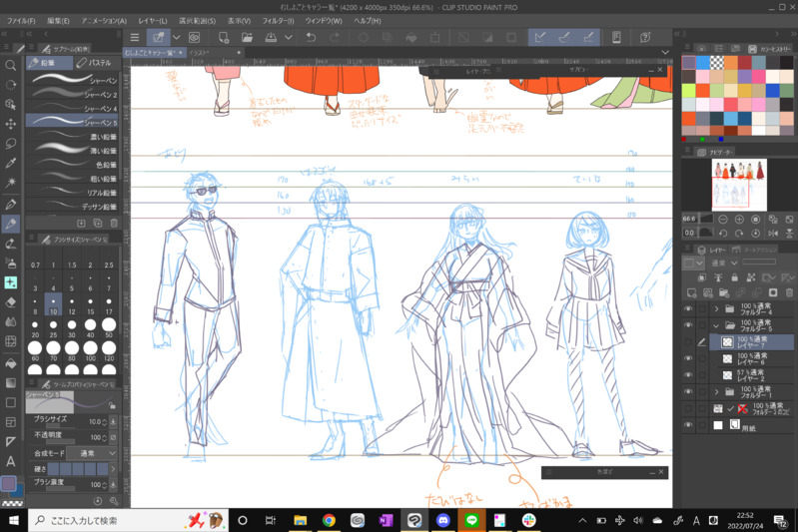Screen dimensions: 798x532
Task: Select the Fill bucket tool
Action: coord(10,363)
